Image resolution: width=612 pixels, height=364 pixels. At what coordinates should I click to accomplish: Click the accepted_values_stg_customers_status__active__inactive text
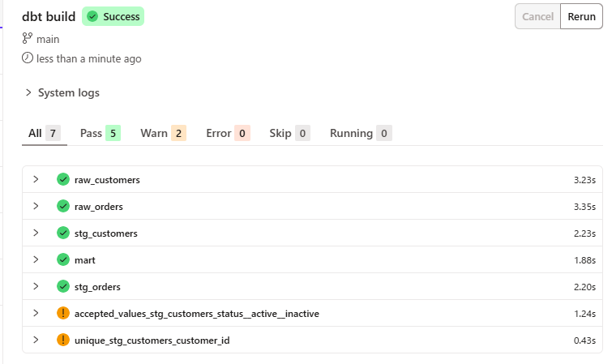[x=197, y=314]
